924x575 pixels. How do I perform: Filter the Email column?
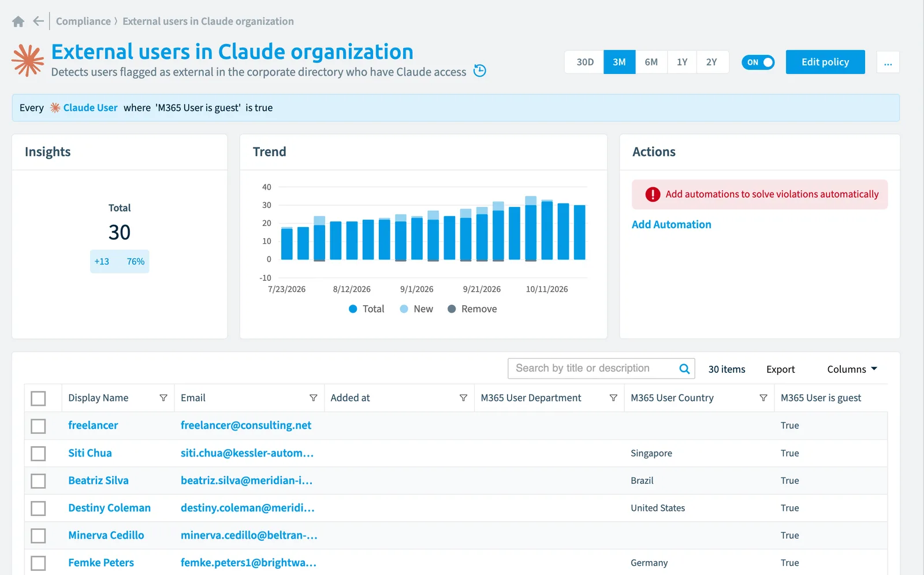314,398
